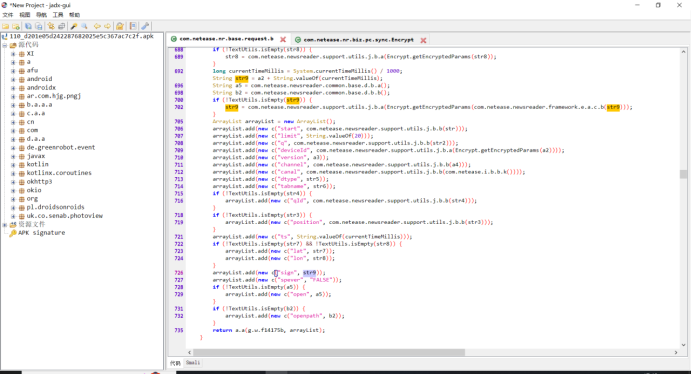The height and width of the screenshot is (374, 692).
Task: Expand the kotlinx.coroutines package node
Action: [x=13, y=173]
